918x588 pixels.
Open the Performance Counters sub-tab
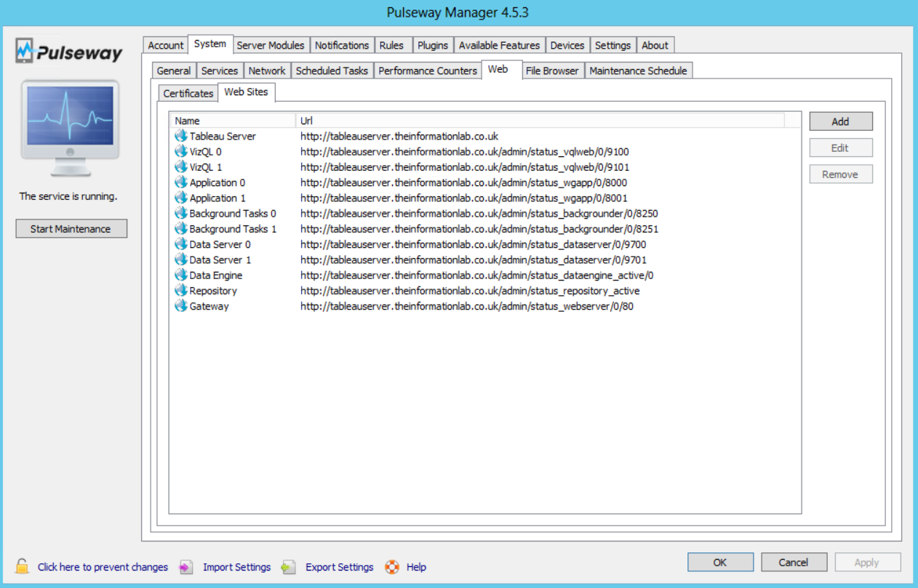coord(428,71)
